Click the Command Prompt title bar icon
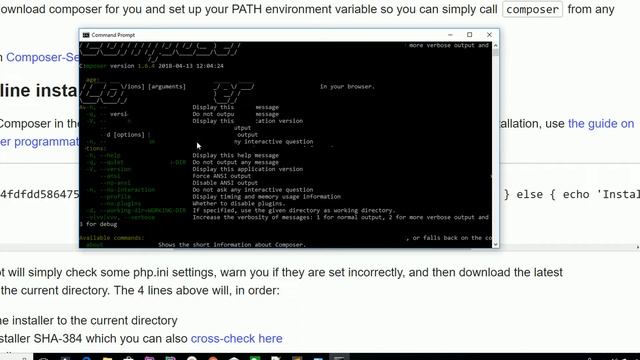Viewport: 640px width, 360px height. 86,35
